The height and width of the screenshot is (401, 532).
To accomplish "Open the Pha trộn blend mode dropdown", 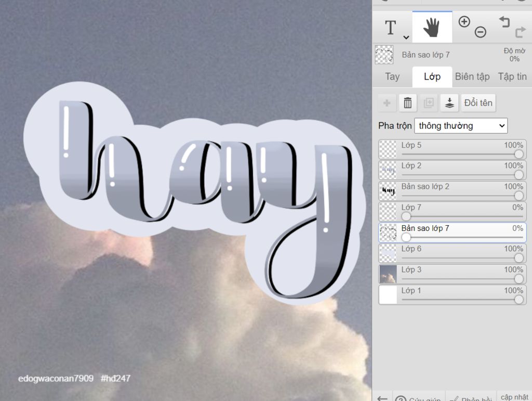I will (461, 126).
